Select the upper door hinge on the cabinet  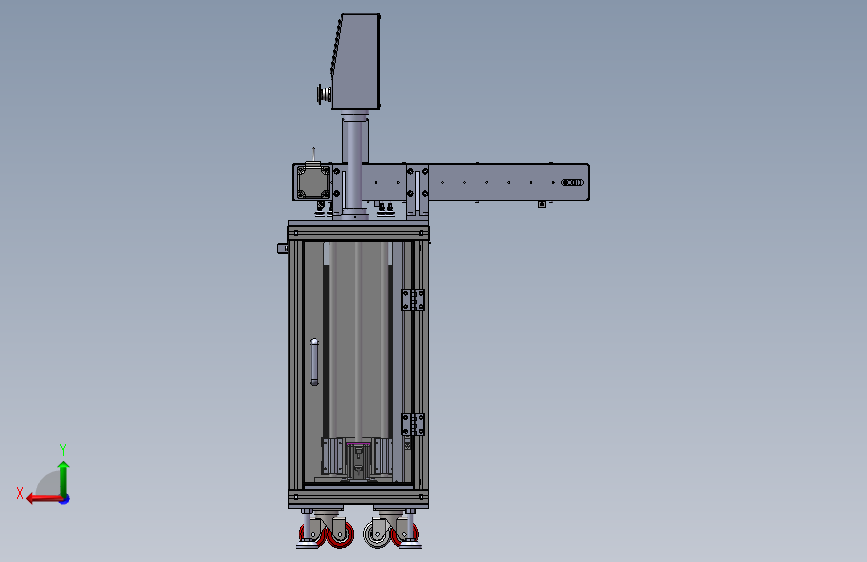pyautogui.click(x=413, y=300)
